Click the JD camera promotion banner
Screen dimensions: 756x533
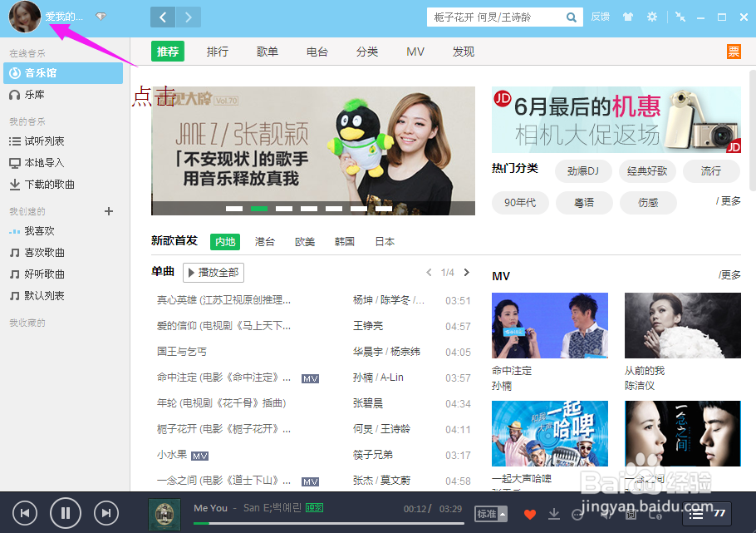click(x=616, y=120)
